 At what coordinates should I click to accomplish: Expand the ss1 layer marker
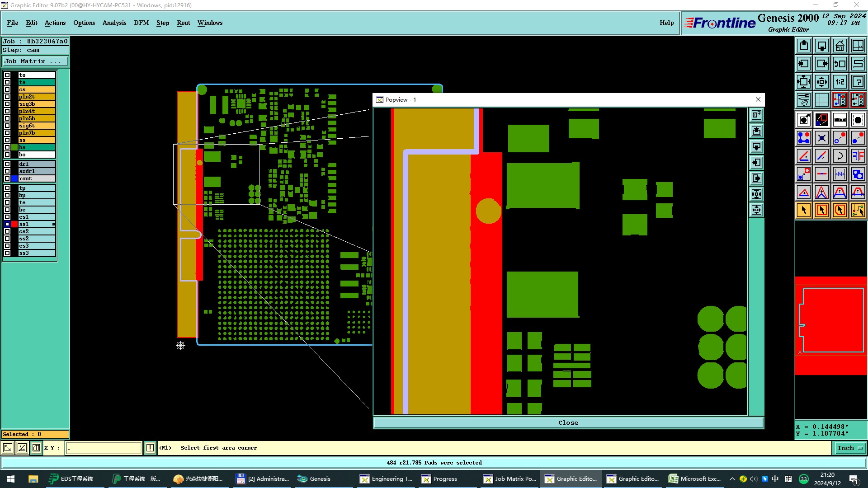[x=53, y=224]
